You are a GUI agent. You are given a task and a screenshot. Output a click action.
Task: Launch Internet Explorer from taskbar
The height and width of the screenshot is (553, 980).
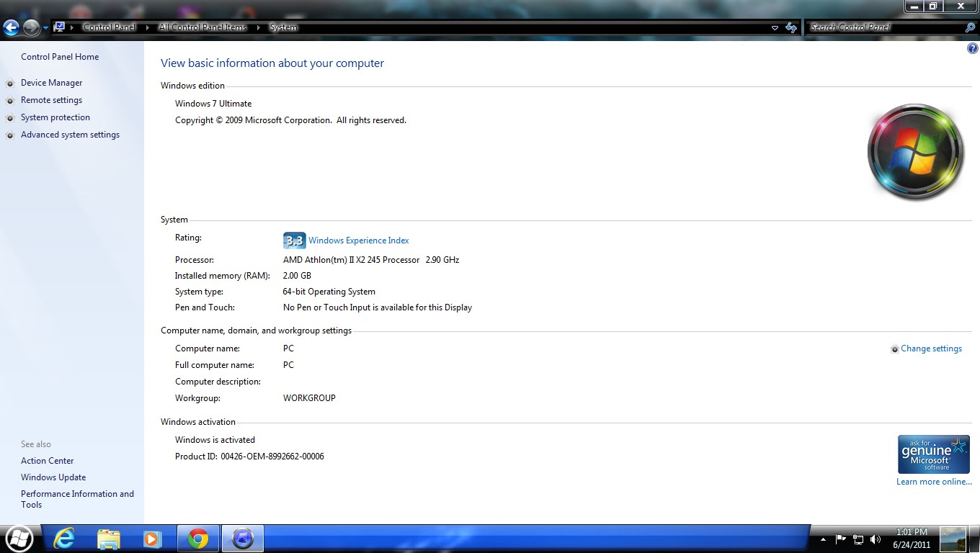coord(65,539)
